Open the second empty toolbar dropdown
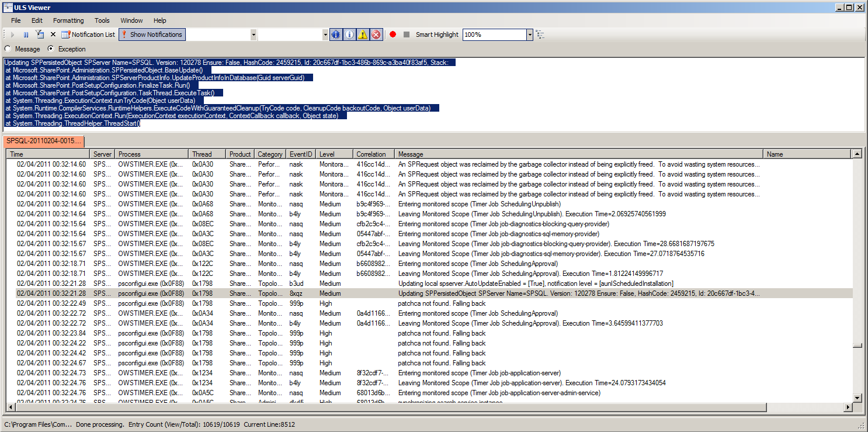This screenshot has width=868, height=432. 325,34
